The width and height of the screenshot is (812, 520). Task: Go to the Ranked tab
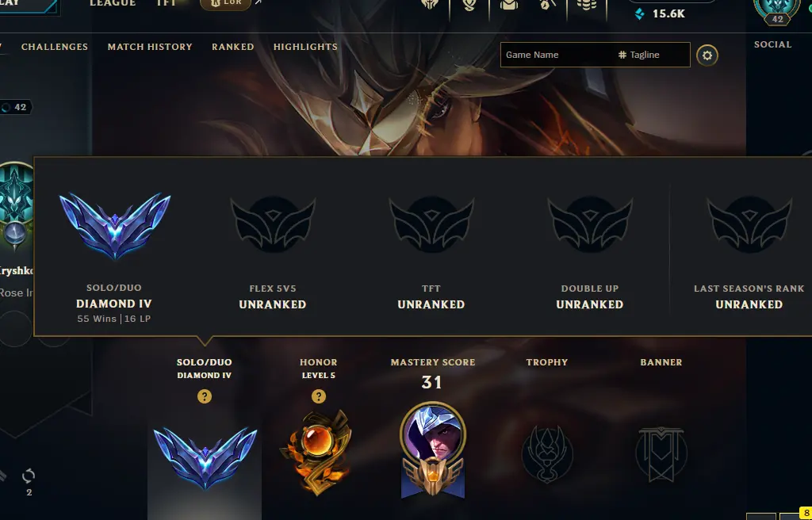coord(233,47)
